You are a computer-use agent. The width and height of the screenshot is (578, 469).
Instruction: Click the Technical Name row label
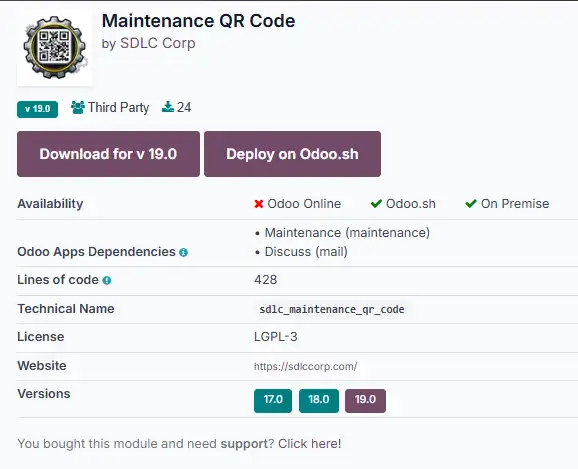[x=66, y=309]
